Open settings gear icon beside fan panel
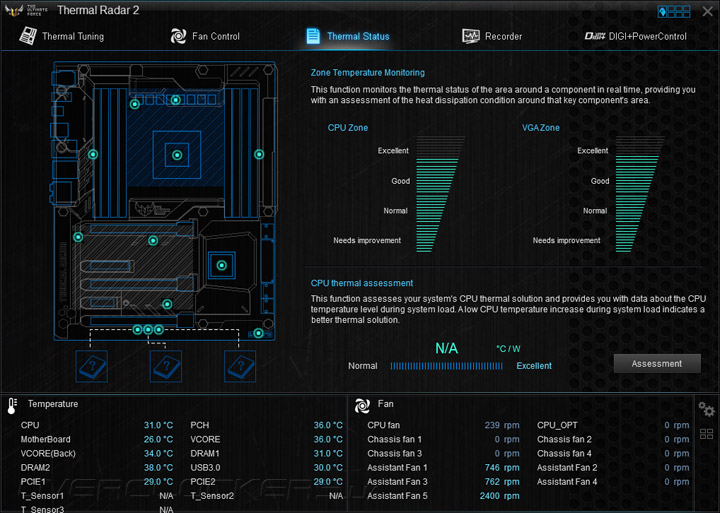Viewport: 720px width, 513px height. tap(706, 409)
